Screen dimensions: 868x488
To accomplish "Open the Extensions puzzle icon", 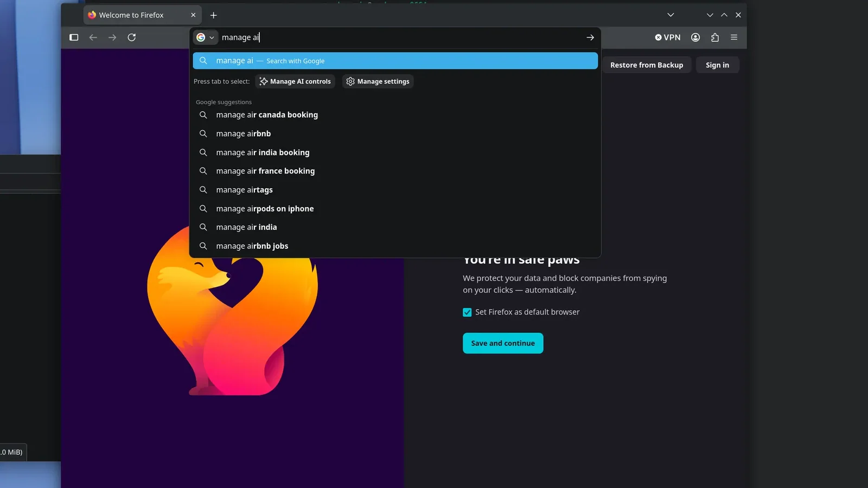I will coord(715,37).
